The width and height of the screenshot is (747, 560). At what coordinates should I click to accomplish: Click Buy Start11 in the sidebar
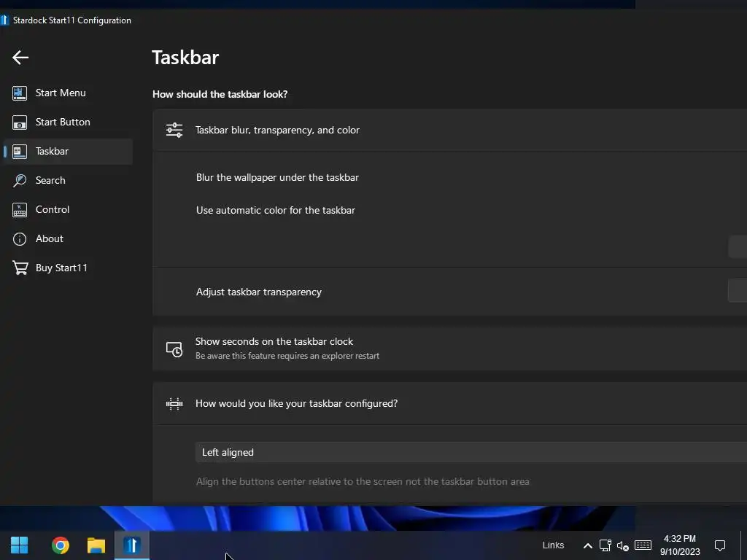point(68,268)
